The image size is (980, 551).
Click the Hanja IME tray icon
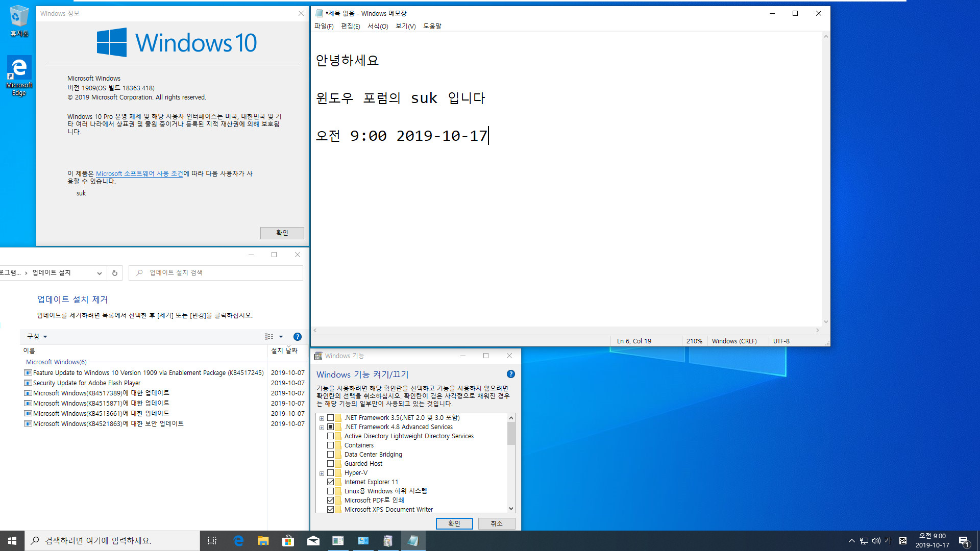[903, 541]
